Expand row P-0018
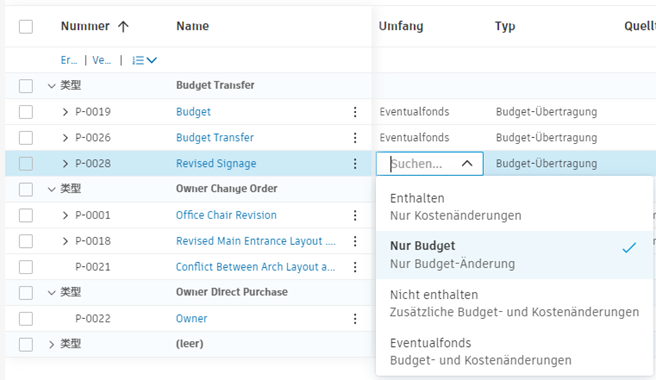656x380 pixels. (65, 241)
